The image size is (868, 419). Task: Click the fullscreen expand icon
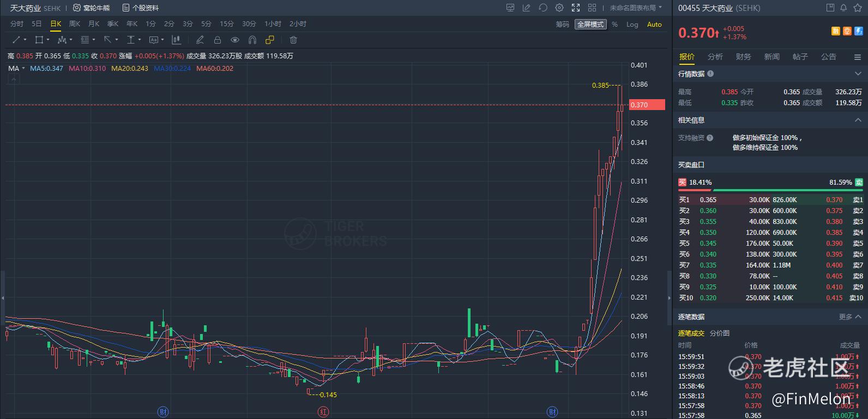576,8
